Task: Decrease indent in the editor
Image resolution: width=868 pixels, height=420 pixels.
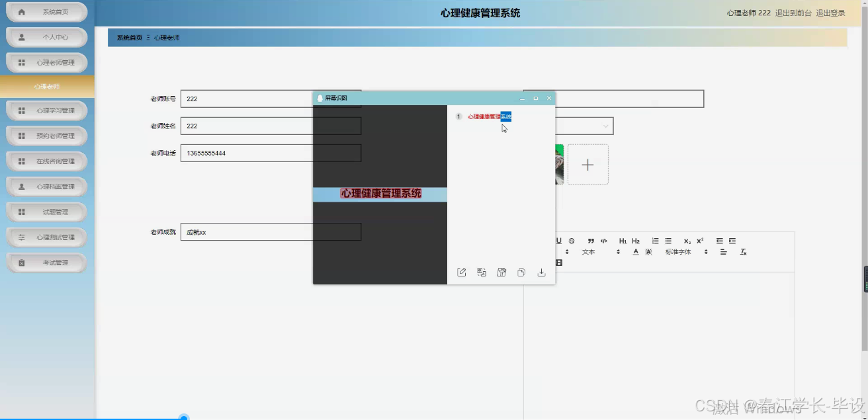Action: [x=720, y=241]
